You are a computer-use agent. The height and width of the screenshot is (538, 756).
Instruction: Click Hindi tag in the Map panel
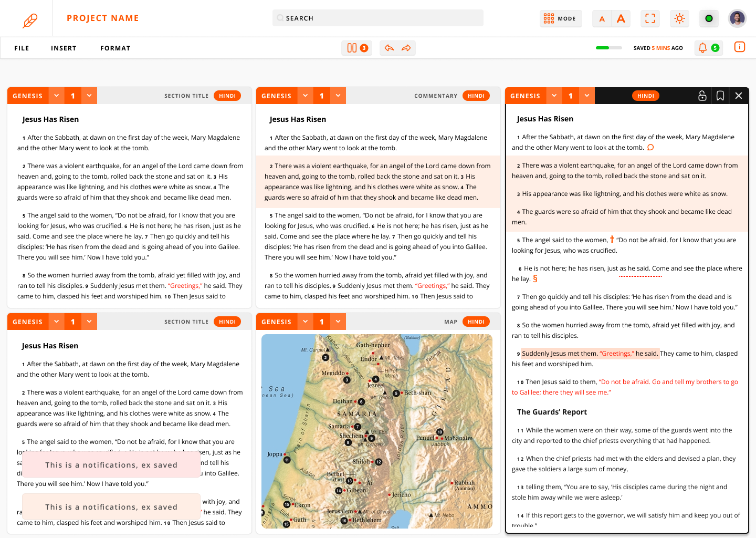point(476,322)
